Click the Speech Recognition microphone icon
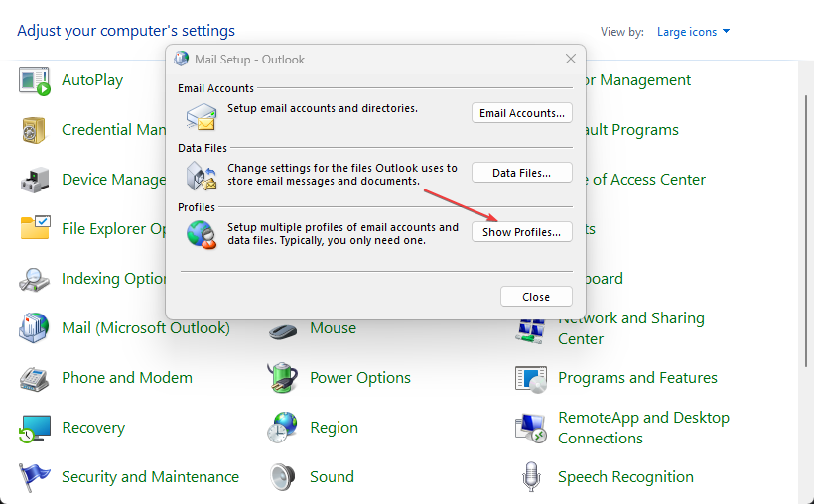Image resolution: width=814 pixels, height=504 pixels. click(530, 476)
